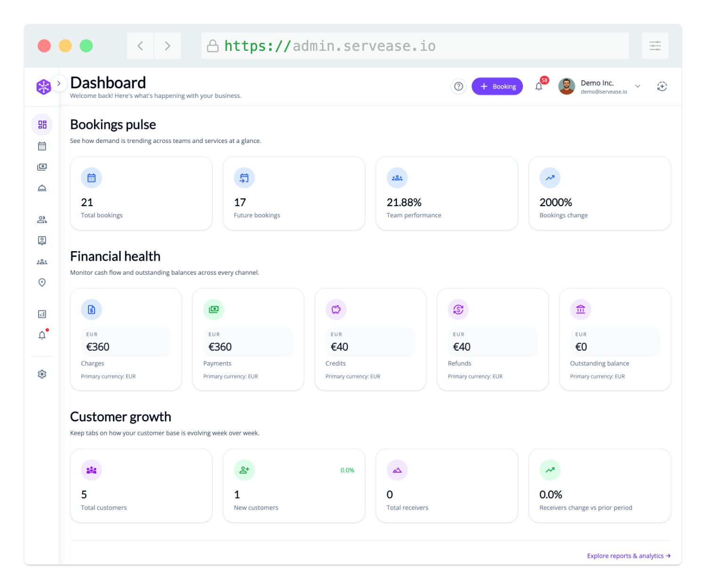
Task: Click the Total customers people icon
Action: (91, 470)
